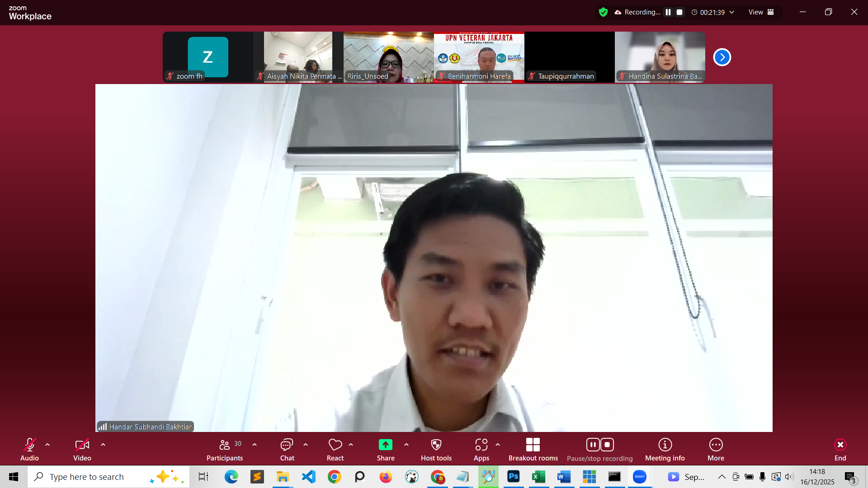Expand audio settings arrow beside Audio
Screen dimensions: 868x488
[47, 445]
